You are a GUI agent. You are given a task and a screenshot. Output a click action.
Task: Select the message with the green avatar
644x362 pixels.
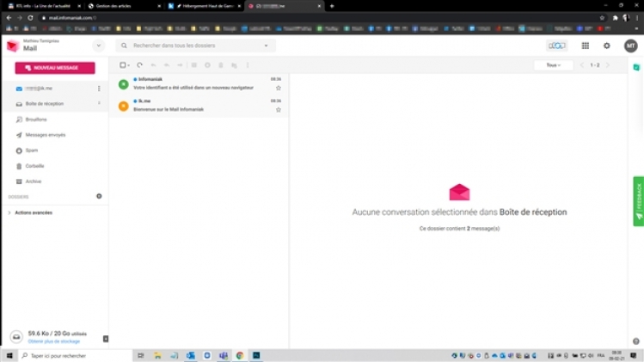tap(123, 84)
